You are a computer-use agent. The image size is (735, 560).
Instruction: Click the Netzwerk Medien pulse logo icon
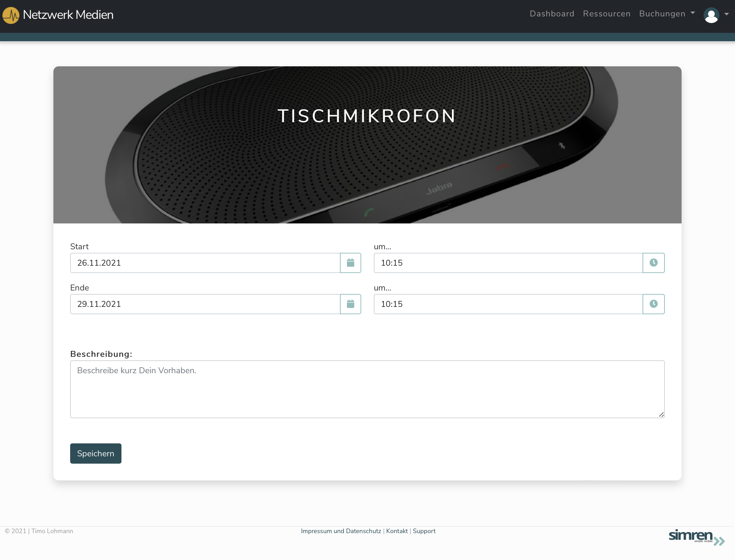(x=11, y=15)
